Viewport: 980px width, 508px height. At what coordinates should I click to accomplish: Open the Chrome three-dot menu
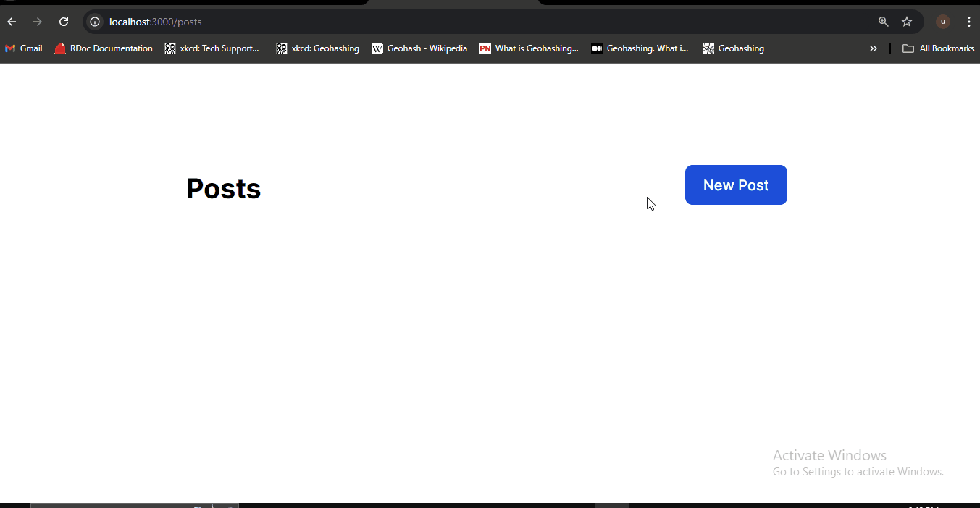[969, 22]
